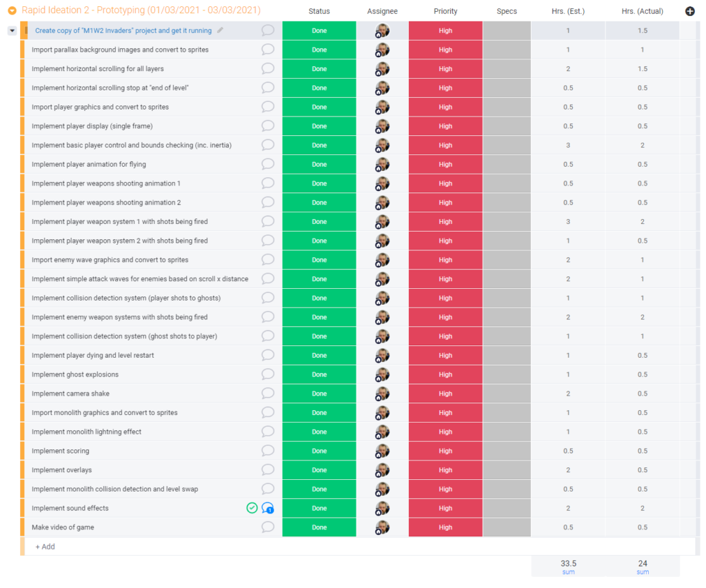
Task: Change Done status of Implement overlays
Action: (319, 470)
